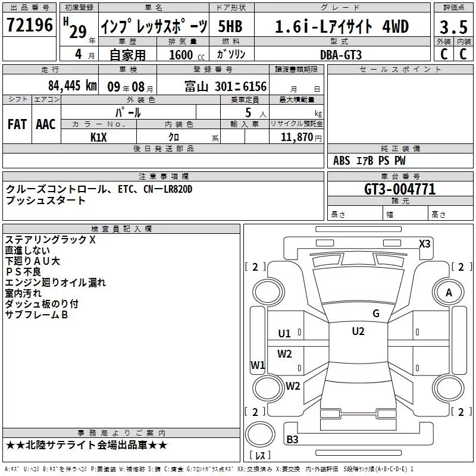Click the mileage 84,445 km

tap(72, 86)
